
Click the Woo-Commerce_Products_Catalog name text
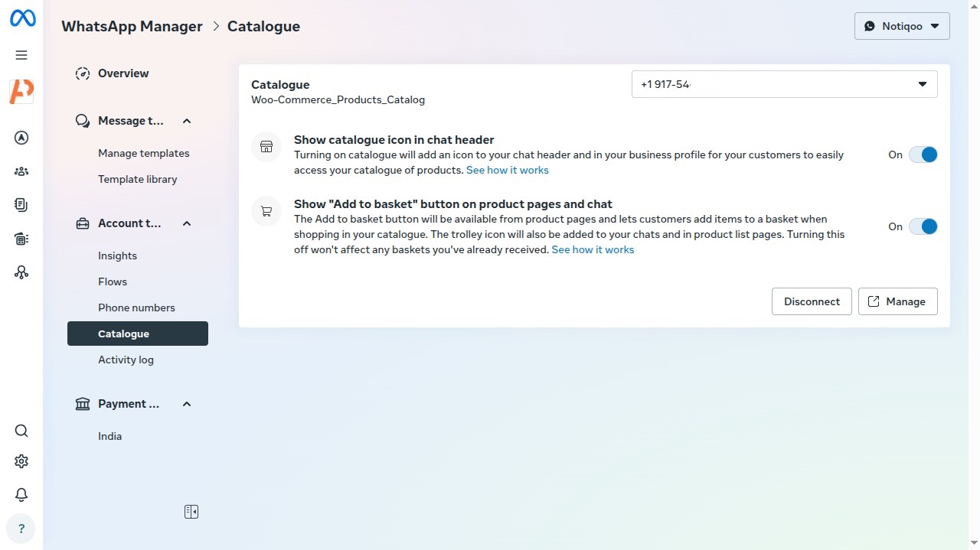pos(338,99)
